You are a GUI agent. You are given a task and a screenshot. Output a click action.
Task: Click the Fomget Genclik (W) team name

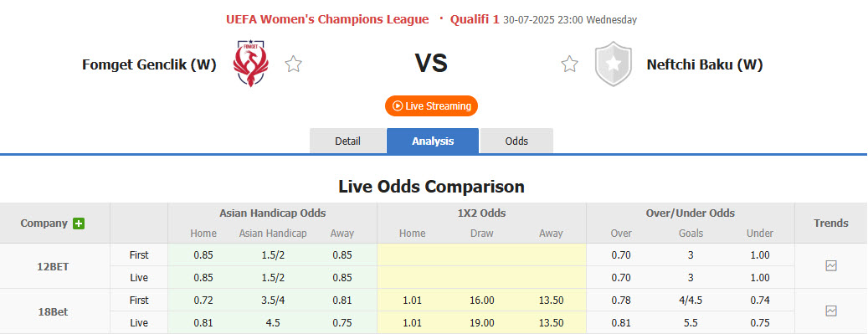pos(149,64)
